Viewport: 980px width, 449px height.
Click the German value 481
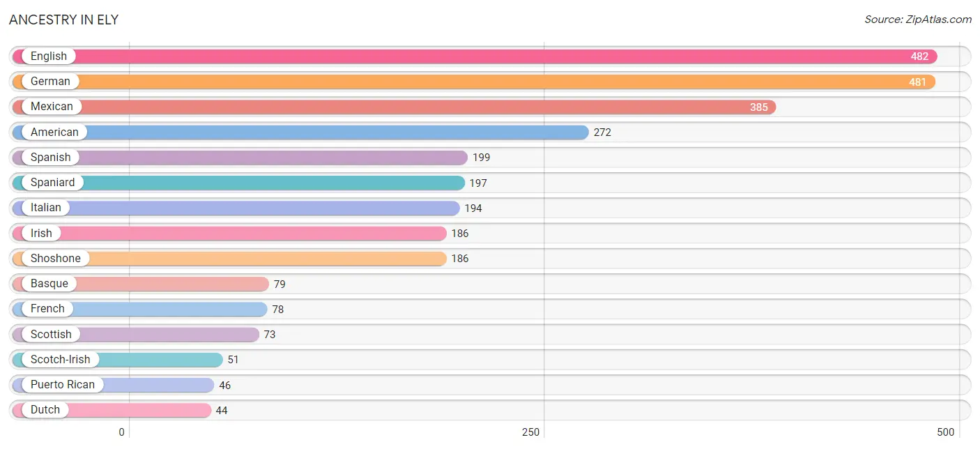pyautogui.click(x=918, y=82)
